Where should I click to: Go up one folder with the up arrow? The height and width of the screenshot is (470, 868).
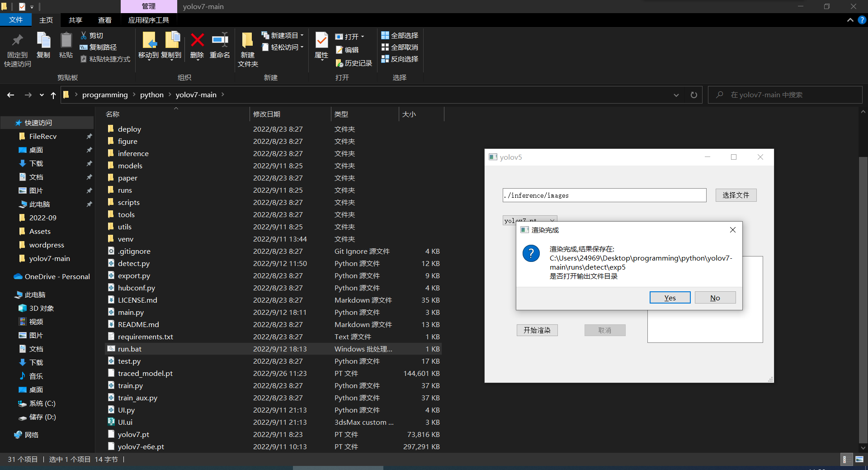click(53, 95)
